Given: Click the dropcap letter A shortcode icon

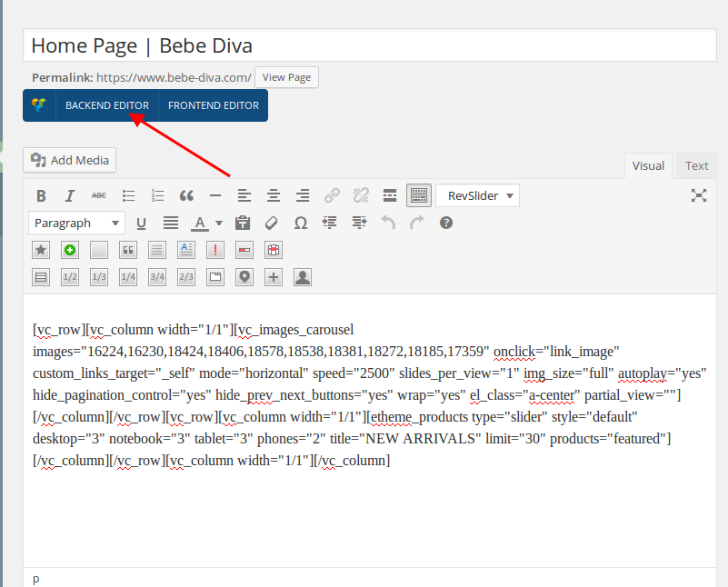Looking at the screenshot, I should pos(186,250).
